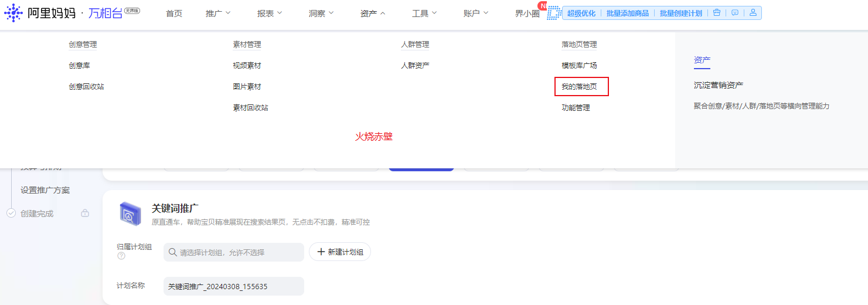
Task: Click the lock icon beside 创建完成
Action: tap(85, 213)
